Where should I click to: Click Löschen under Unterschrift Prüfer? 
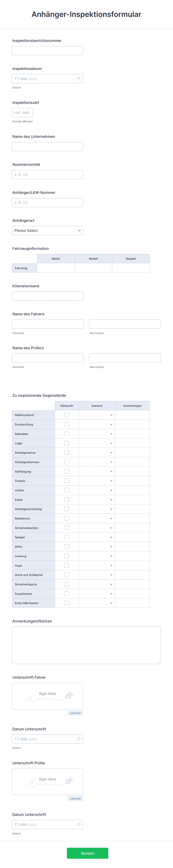point(75,799)
